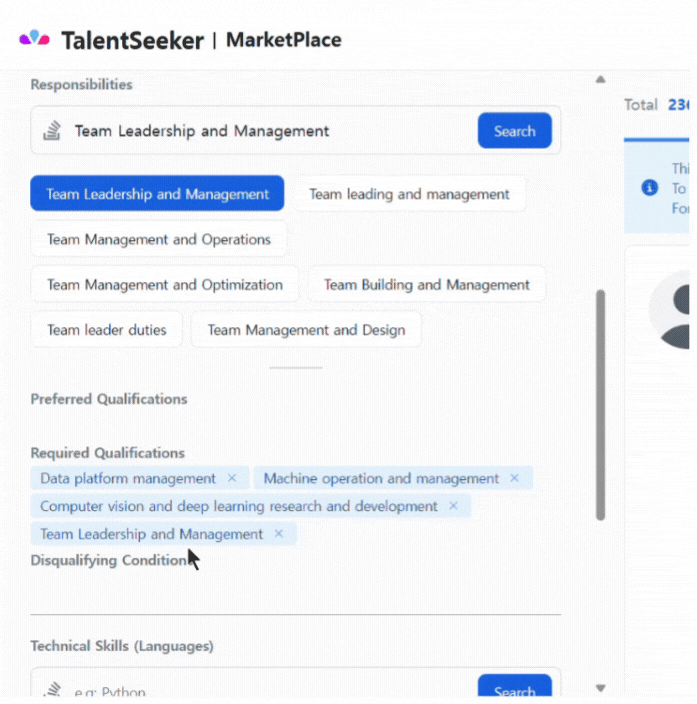Select the blue Team Leadership and Management chip
This screenshot has height=704, width=697.
tap(157, 194)
